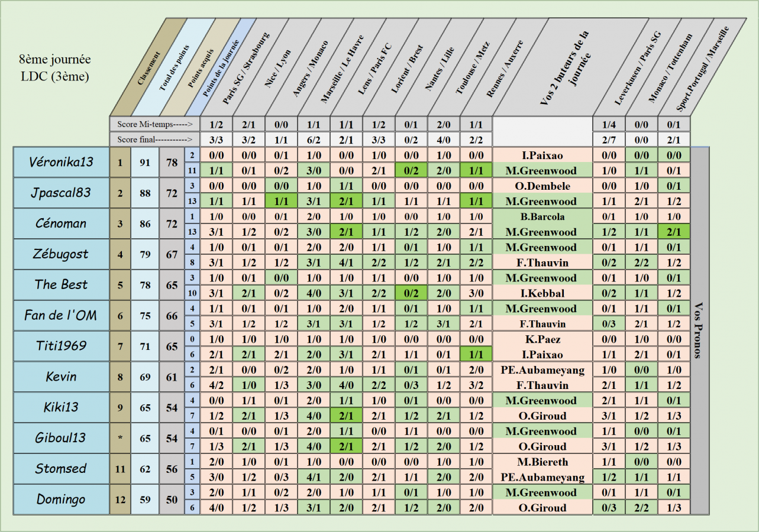
Task: Click Domingo in the last ranking row
Action: [61, 499]
